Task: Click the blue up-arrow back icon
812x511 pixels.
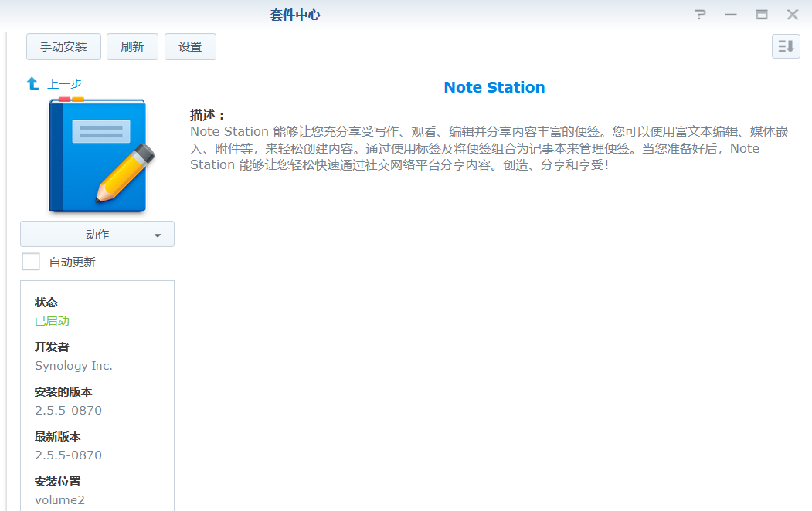Action: click(32, 83)
